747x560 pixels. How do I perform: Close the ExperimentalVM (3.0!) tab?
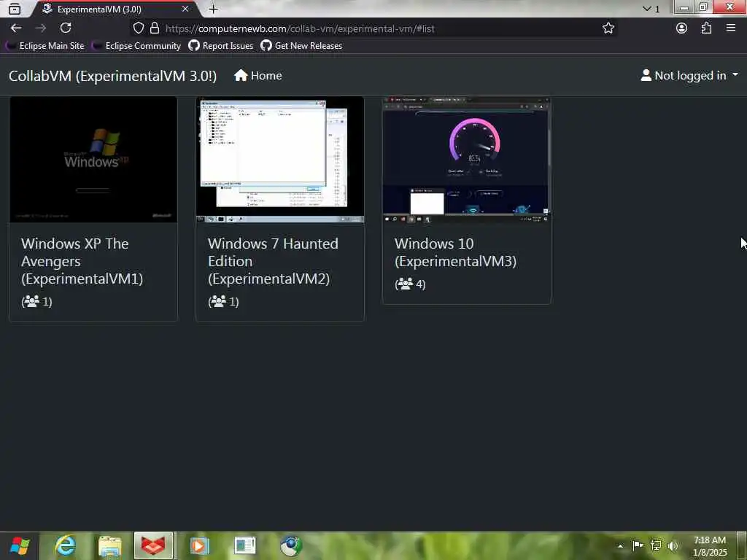pos(185,9)
